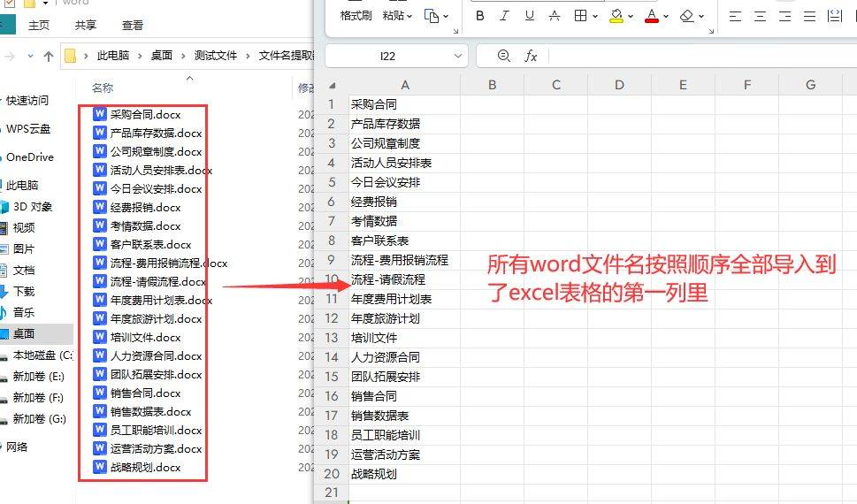Select 下载 in Explorer sidebar
The width and height of the screenshot is (857, 504).
point(24,292)
